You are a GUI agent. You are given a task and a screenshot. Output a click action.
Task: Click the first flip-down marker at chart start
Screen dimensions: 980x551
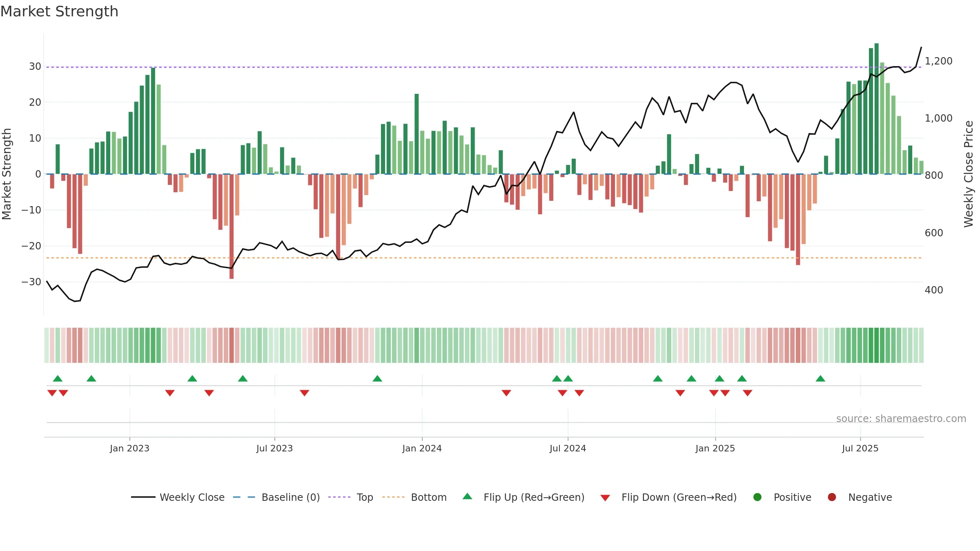pos(52,393)
